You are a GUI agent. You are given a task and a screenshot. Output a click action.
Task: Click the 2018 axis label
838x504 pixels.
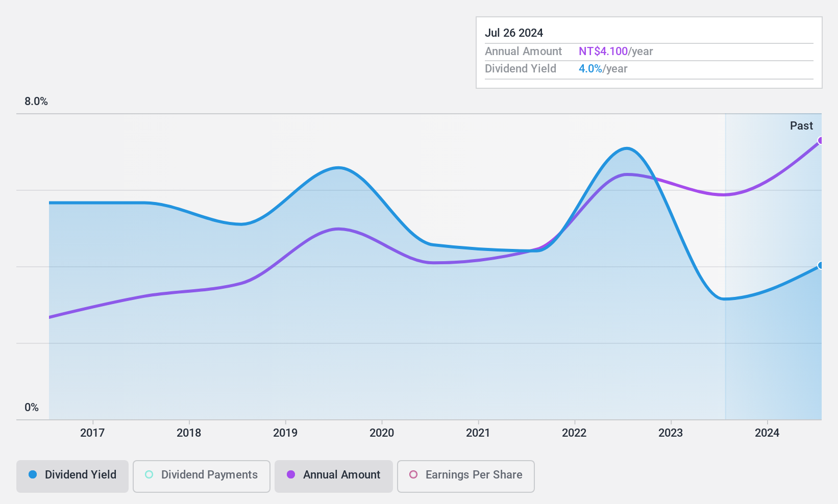pos(189,433)
